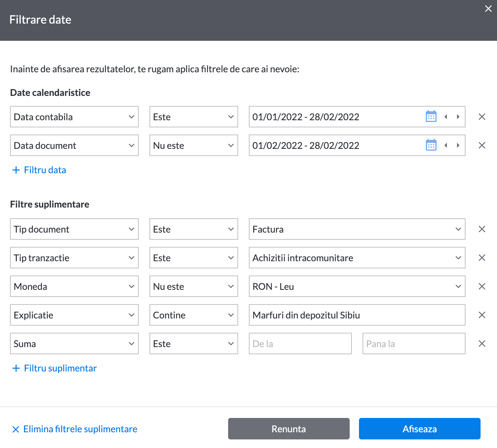Click the Marfuri din depozitul Sibiu text field
The image size is (497, 448).
click(x=357, y=315)
